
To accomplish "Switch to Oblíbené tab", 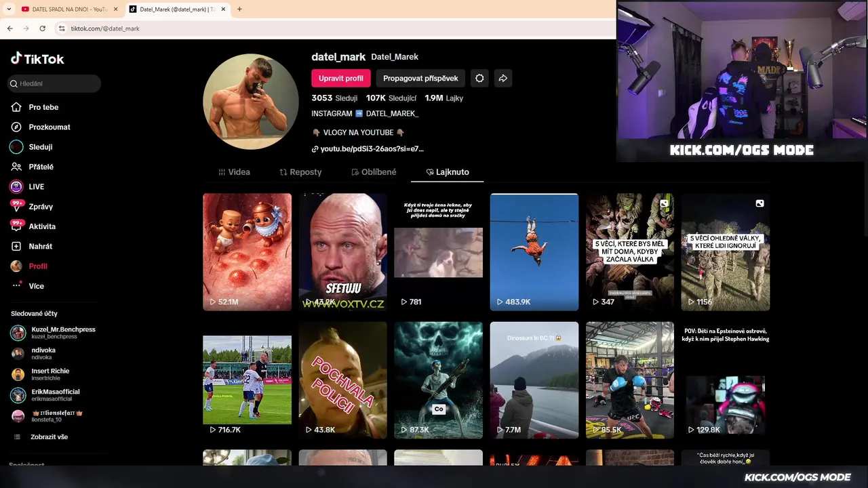I will coord(374,172).
